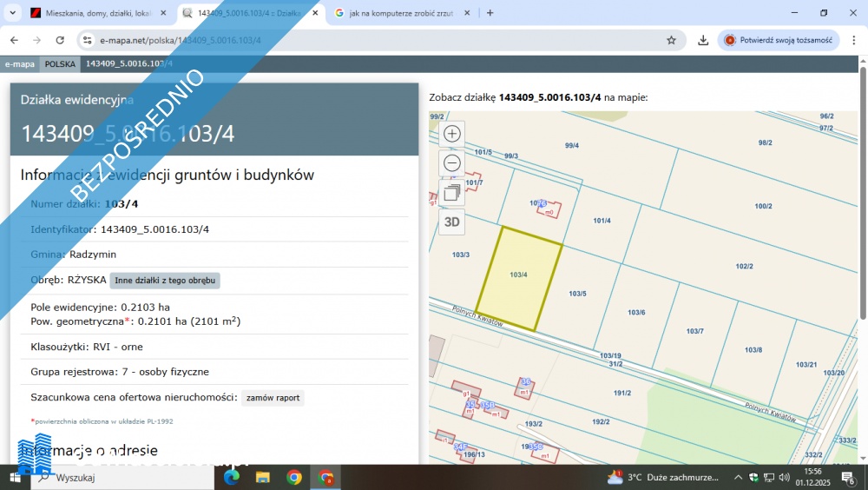This screenshot has height=490, width=868.
Task: Switch to the Google search tab
Action: pyautogui.click(x=399, y=13)
